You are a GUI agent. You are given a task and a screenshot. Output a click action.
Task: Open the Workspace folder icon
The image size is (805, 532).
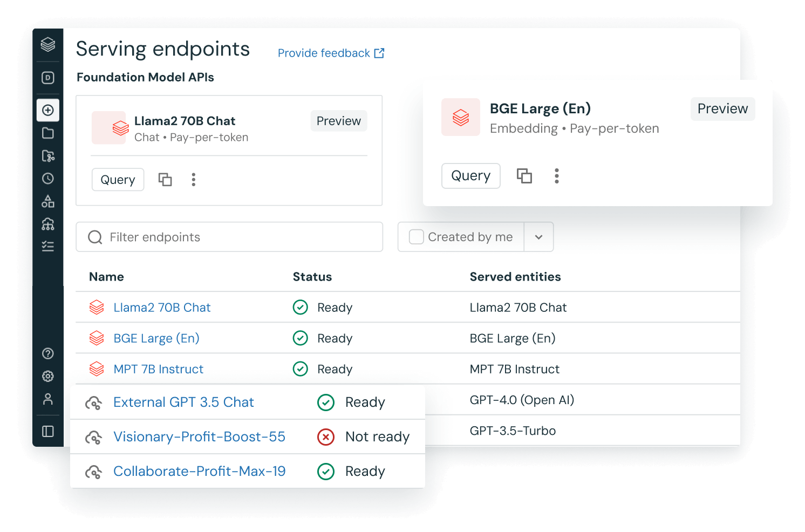pyautogui.click(x=48, y=133)
